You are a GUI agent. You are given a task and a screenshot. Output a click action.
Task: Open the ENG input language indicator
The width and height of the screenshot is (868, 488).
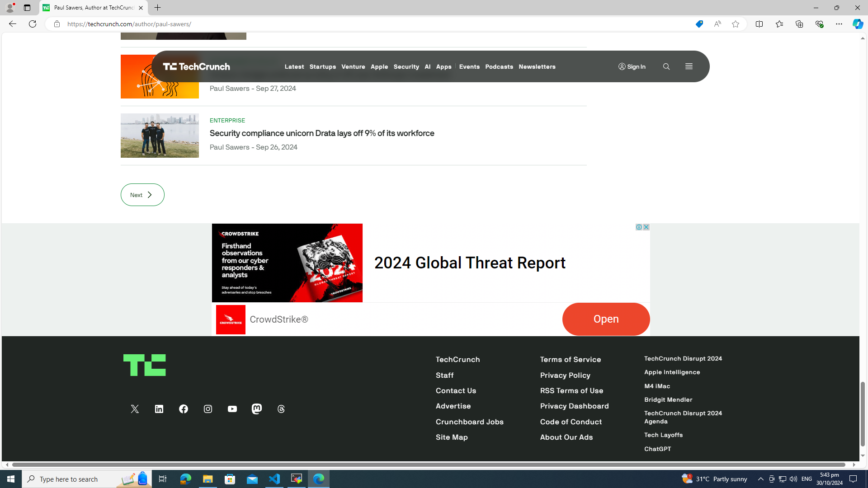coord(807,479)
